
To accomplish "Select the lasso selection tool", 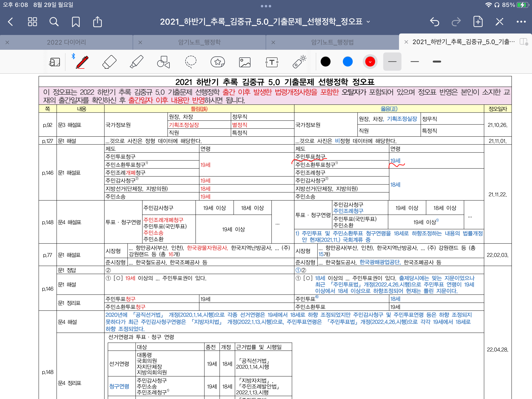I will point(191,62).
